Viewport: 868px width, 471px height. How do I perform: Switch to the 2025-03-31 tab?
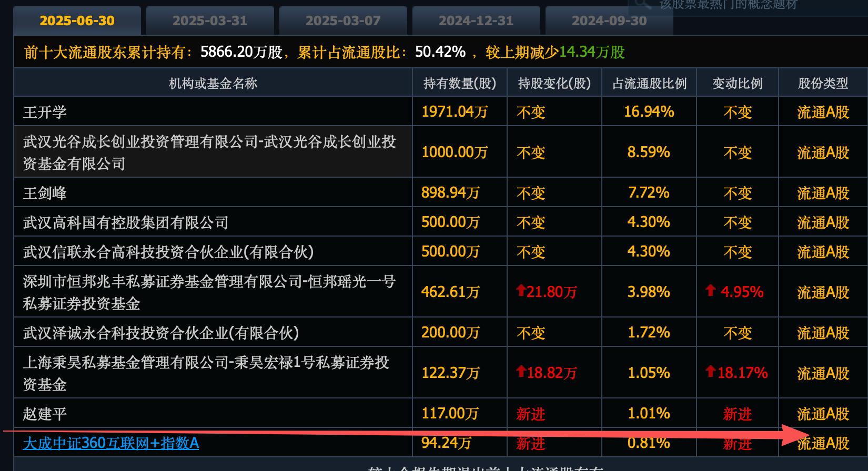(210, 21)
